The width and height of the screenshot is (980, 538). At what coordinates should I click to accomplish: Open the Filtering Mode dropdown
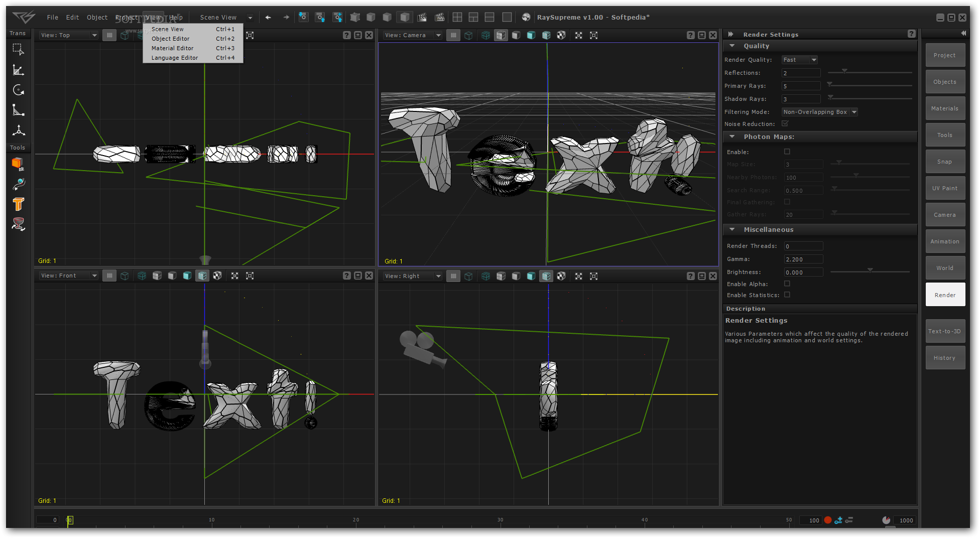tap(819, 112)
